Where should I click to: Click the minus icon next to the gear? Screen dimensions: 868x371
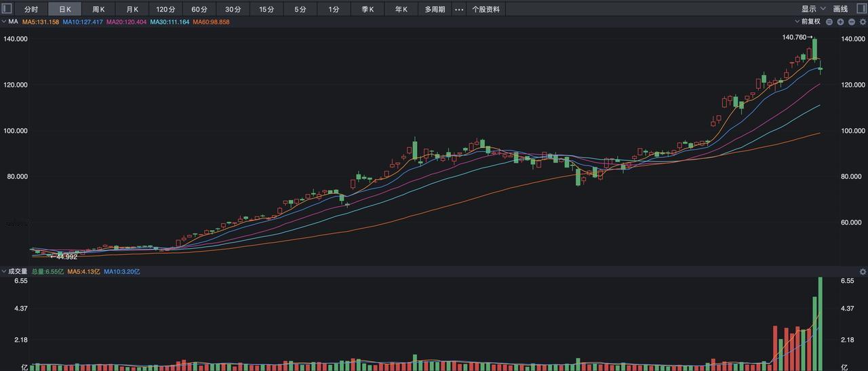click(x=852, y=22)
